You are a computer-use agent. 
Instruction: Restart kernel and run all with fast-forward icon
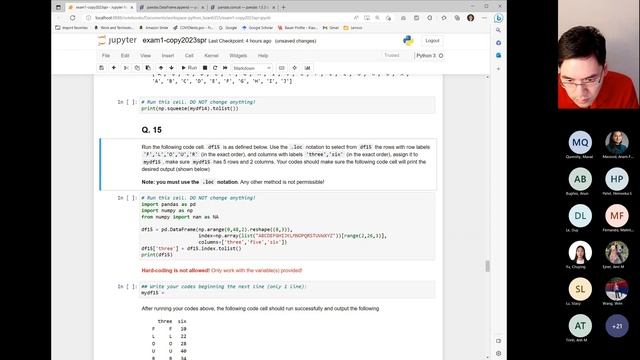225,68
